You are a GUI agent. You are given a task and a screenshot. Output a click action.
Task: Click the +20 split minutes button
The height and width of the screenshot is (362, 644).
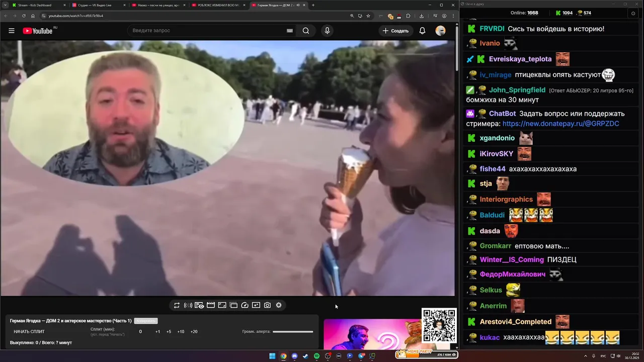tap(194, 332)
